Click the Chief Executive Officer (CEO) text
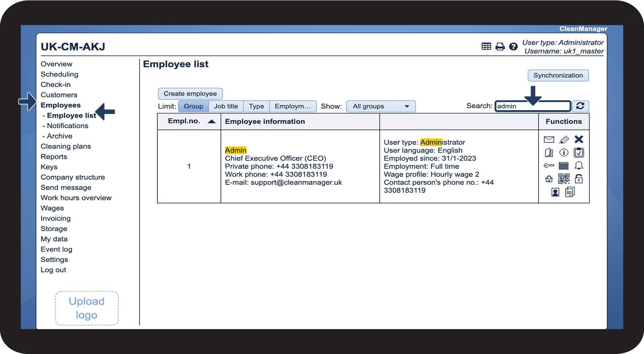 [276, 158]
